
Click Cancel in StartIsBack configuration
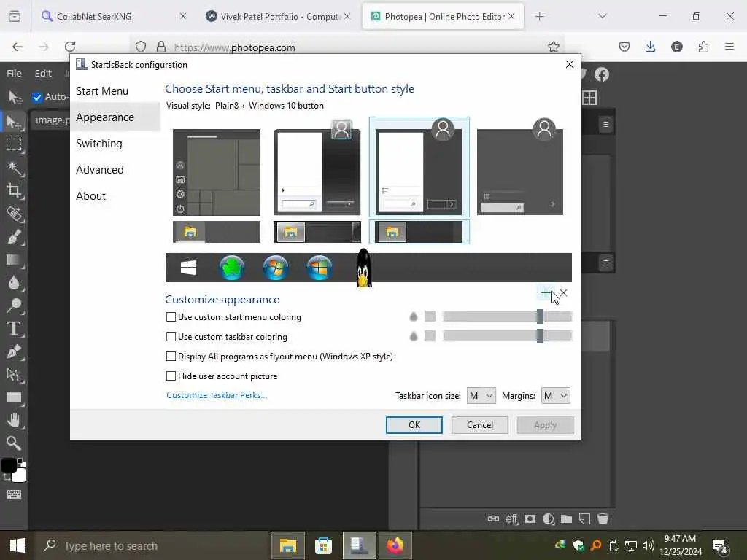coord(480,425)
